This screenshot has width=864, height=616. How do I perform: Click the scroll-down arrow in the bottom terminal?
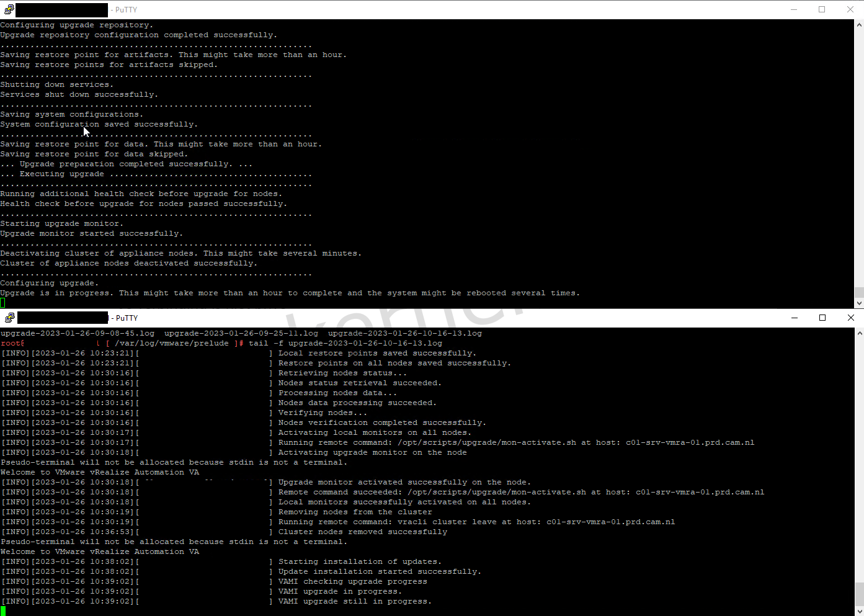859,612
